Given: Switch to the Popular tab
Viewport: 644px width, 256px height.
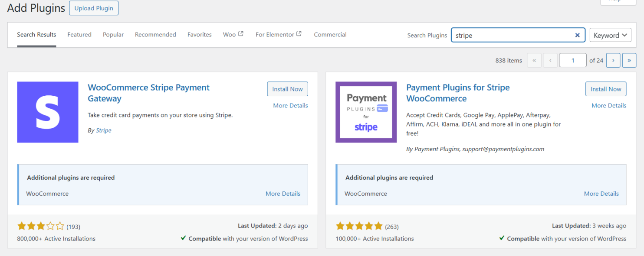Looking at the screenshot, I should 113,35.
